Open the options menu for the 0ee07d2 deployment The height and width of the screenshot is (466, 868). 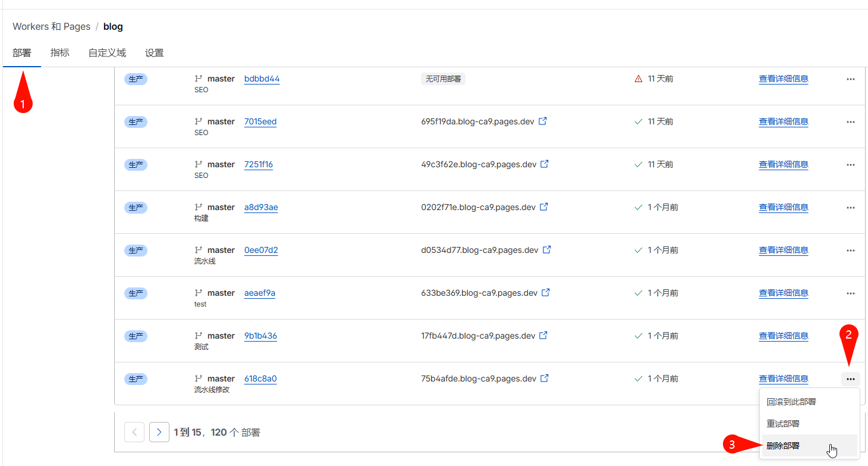coord(850,250)
